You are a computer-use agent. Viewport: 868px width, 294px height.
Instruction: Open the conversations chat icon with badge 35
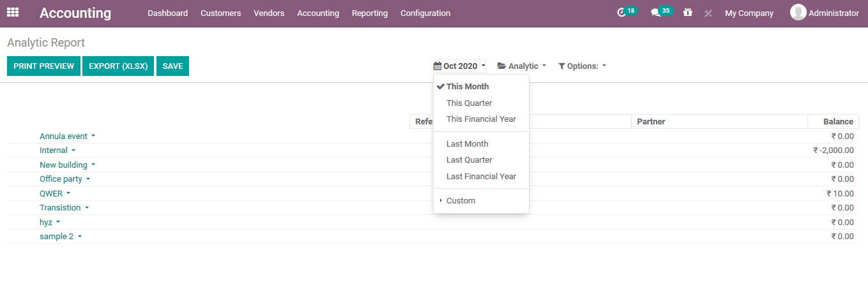tap(655, 13)
